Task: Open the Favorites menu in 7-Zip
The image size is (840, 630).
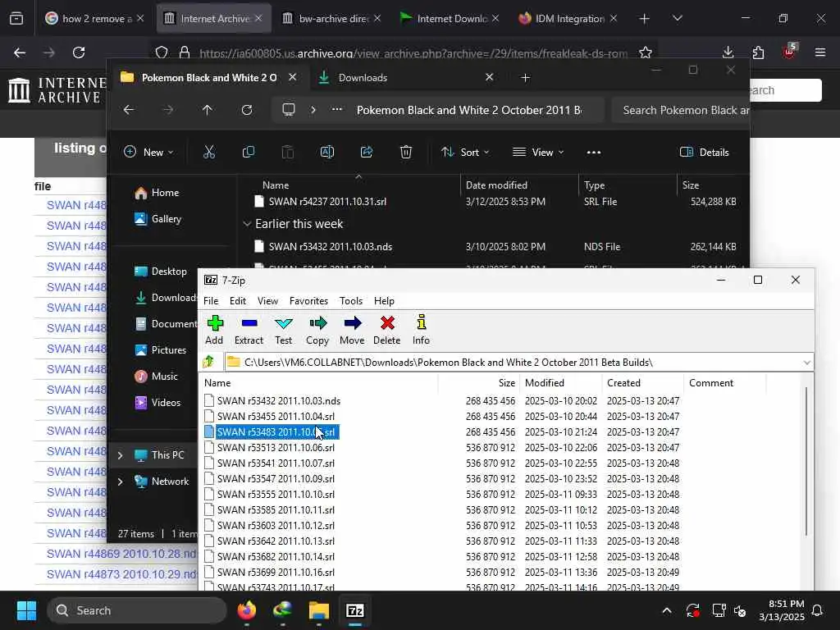Action: 308,300
